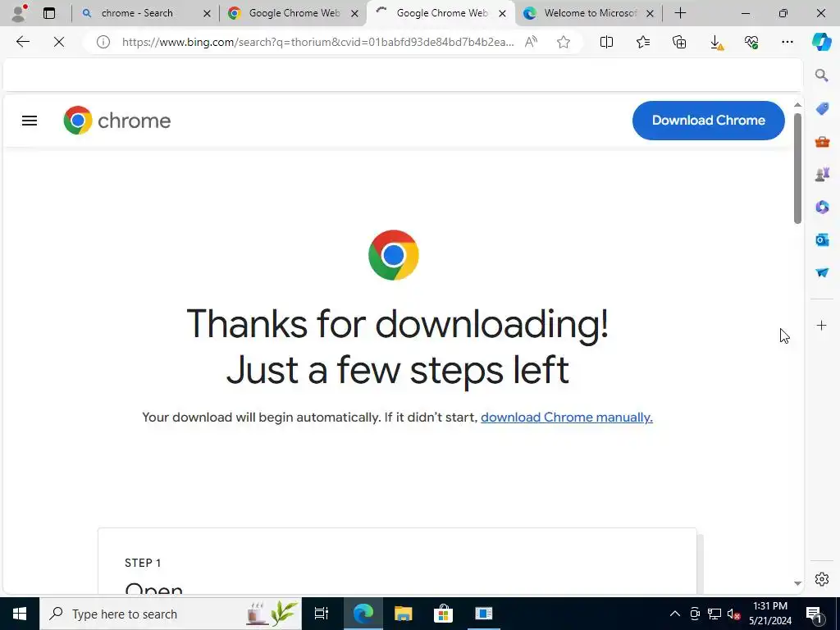Open sidebar Outlook icon
This screenshot has height=630, width=840.
(822, 240)
